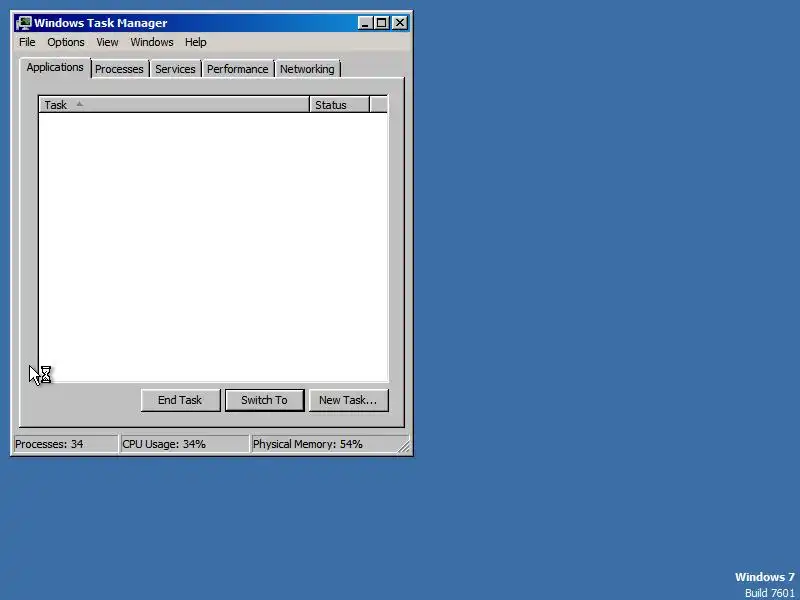Click the Windows Task Manager title text
Image resolution: width=800 pixels, height=600 pixels.
(x=101, y=23)
